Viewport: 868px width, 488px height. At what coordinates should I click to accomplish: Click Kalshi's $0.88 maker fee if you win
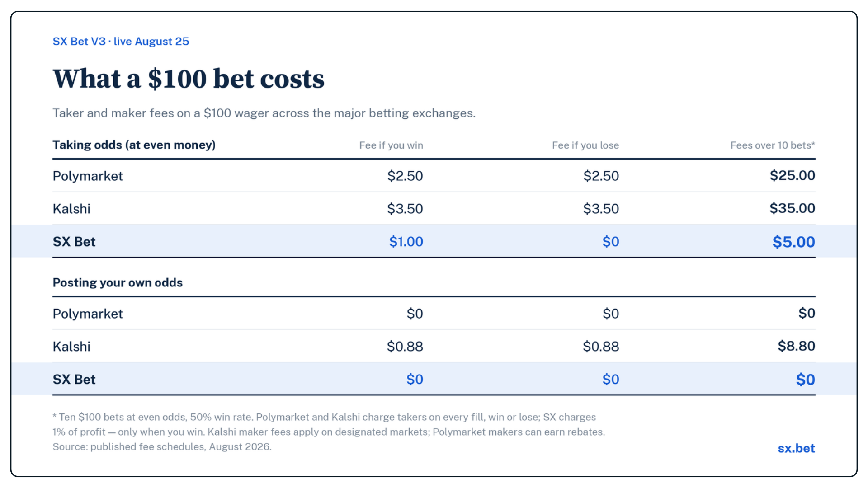pos(405,347)
